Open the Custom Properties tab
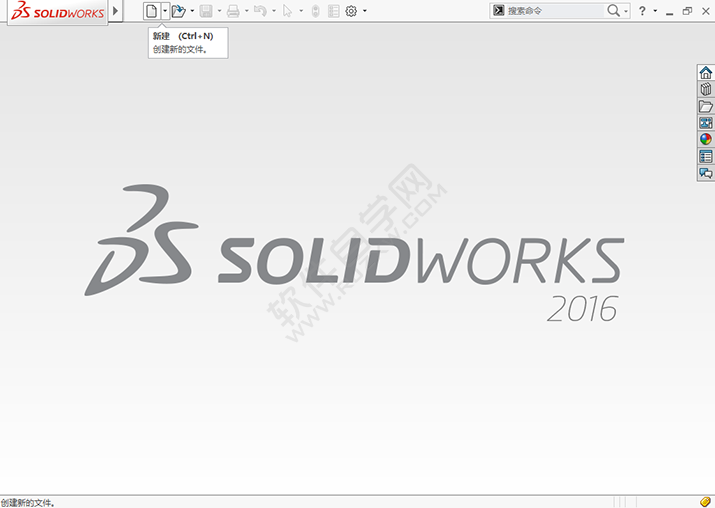The image size is (715, 508). pyautogui.click(x=705, y=156)
